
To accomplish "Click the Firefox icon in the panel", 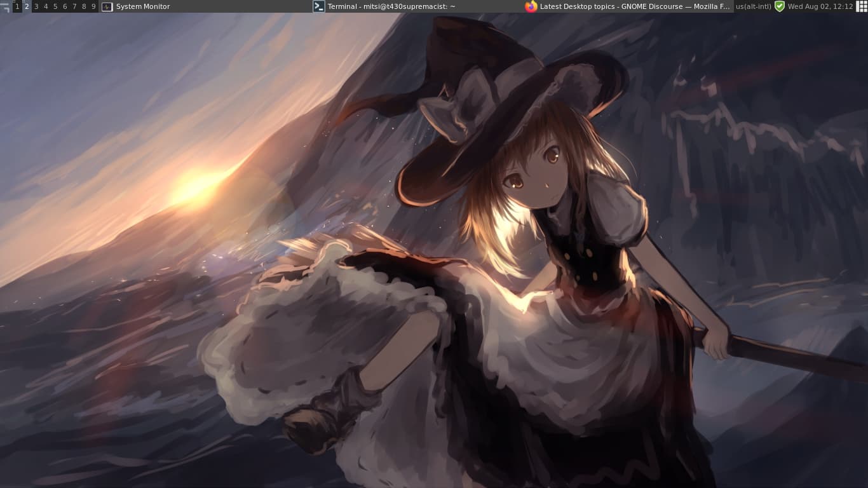I will coord(531,6).
